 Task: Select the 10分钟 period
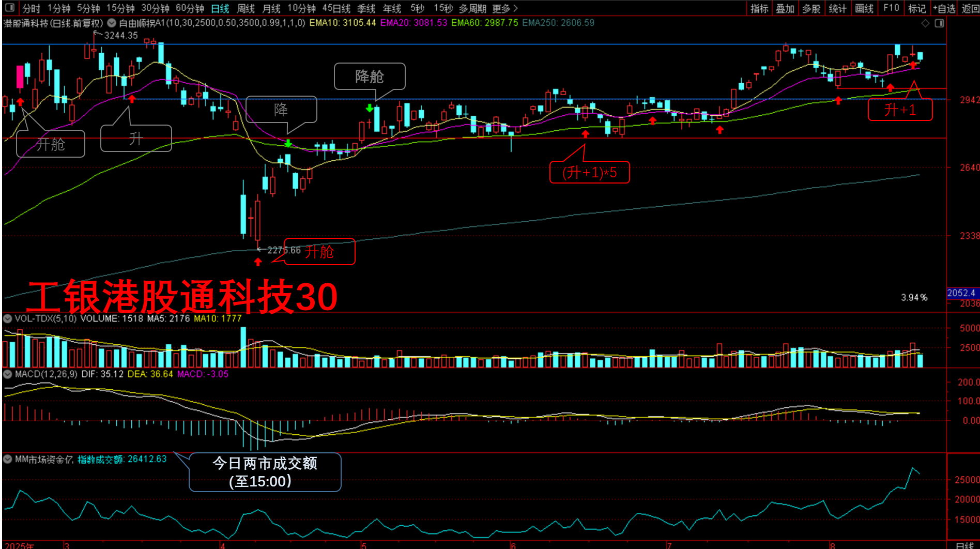point(301,8)
